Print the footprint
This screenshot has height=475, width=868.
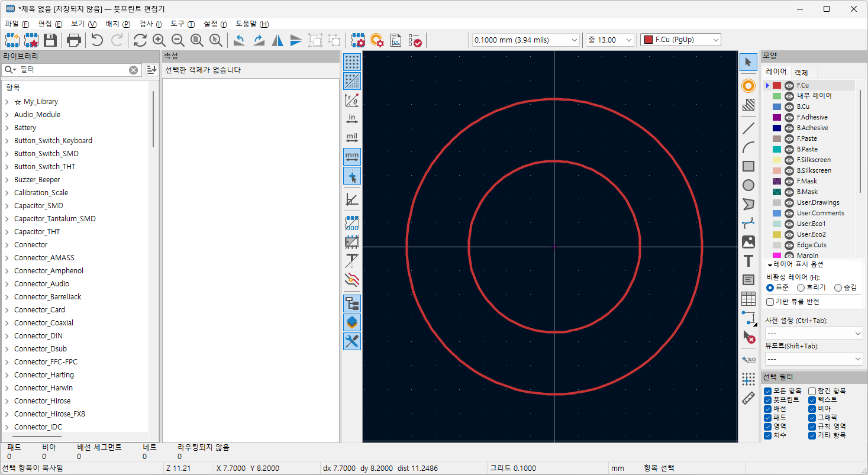point(74,40)
